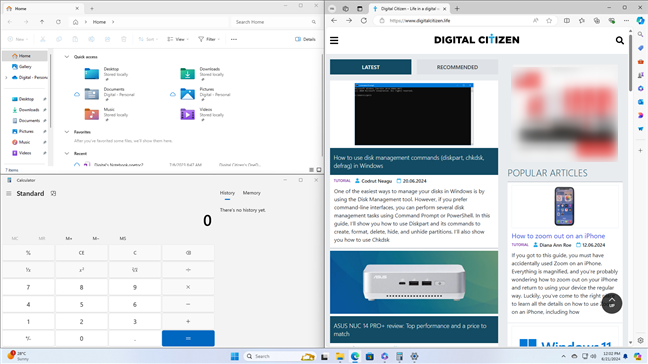Open Edge split screen icon in toolbar
648x364 pixels.
pos(567,21)
